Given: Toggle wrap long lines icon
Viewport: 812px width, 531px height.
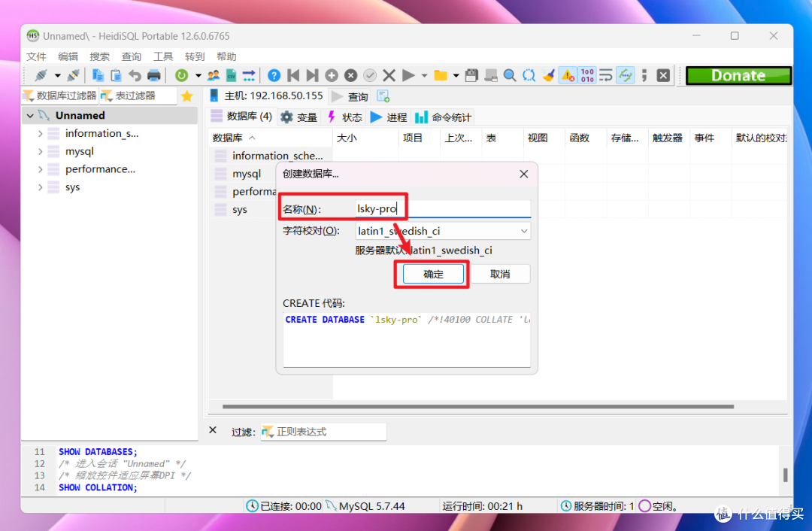Looking at the screenshot, I should [606, 76].
